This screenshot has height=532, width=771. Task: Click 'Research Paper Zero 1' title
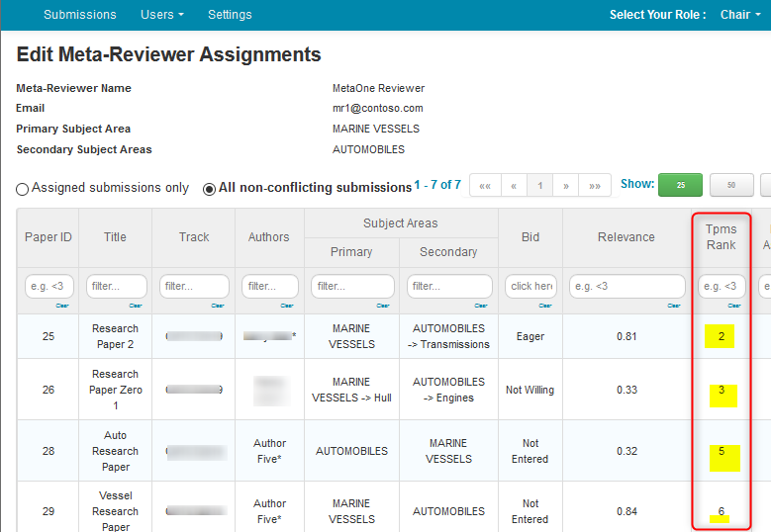point(115,390)
